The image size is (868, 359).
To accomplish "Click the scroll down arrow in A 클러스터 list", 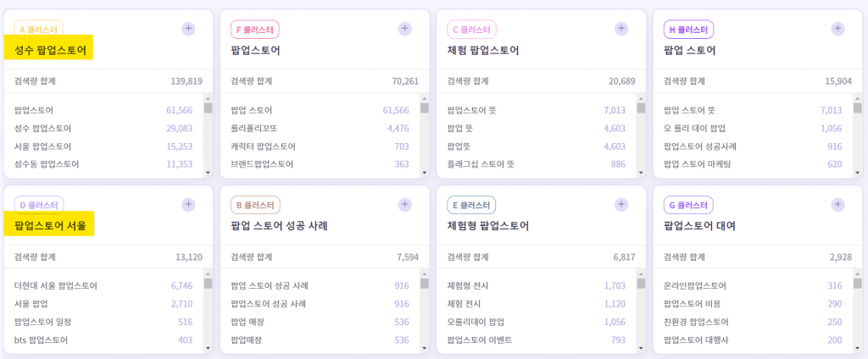I will (209, 173).
